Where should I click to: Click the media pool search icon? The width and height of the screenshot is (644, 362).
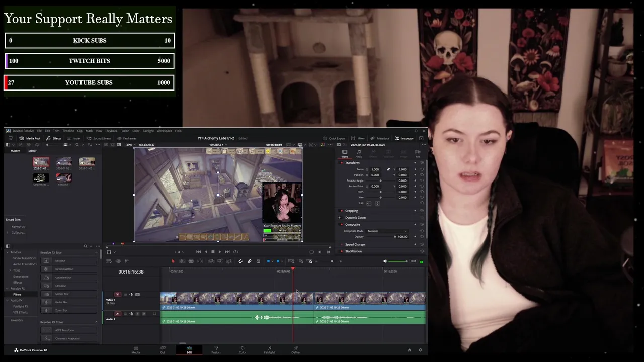[77, 145]
